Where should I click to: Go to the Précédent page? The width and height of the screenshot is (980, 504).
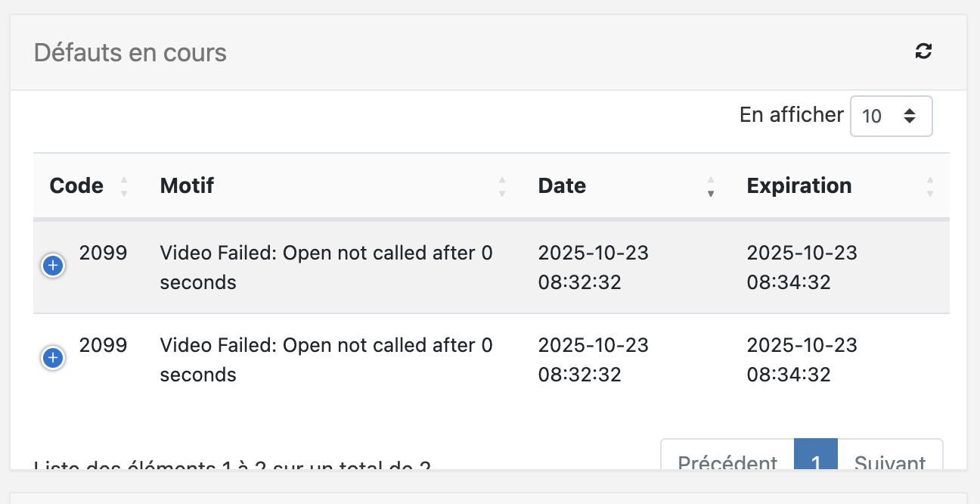pos(727,462)
